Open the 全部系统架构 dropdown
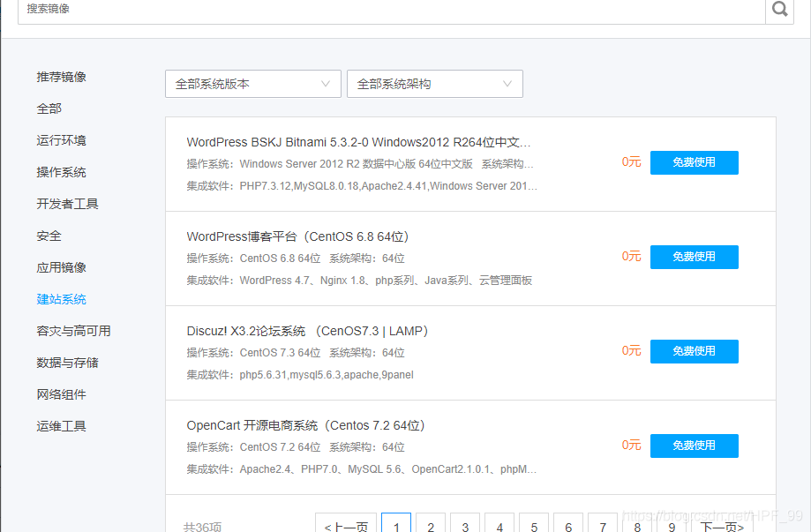Screen dimensions: 811x532 point(434,84)
